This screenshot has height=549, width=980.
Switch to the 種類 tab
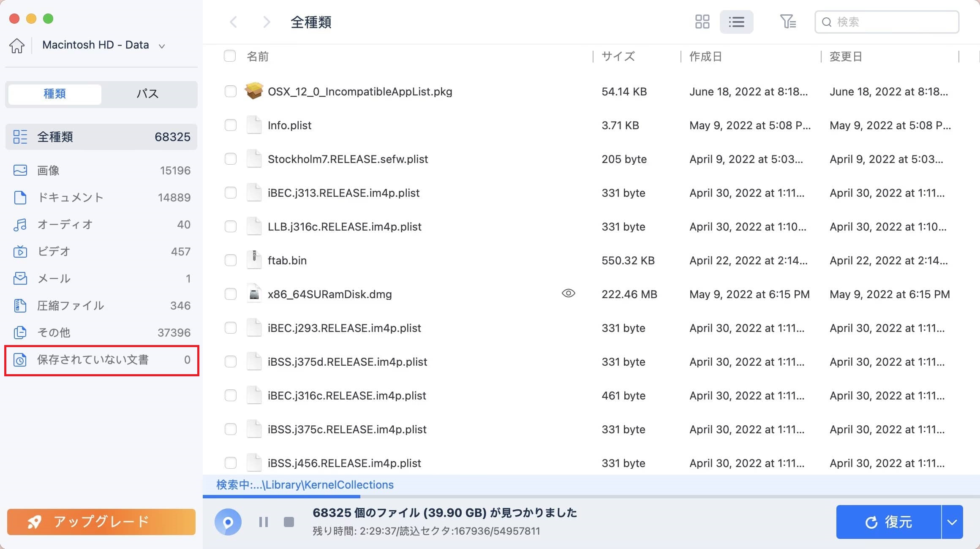click(x=54, y=94)
